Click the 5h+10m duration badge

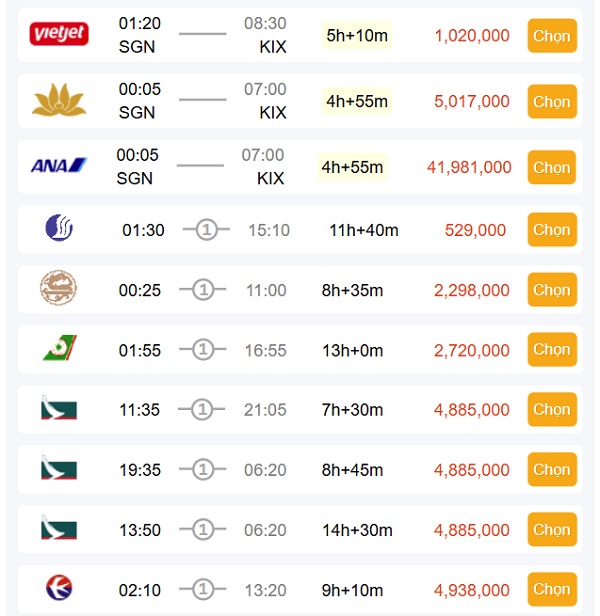[x=357, y=36]
